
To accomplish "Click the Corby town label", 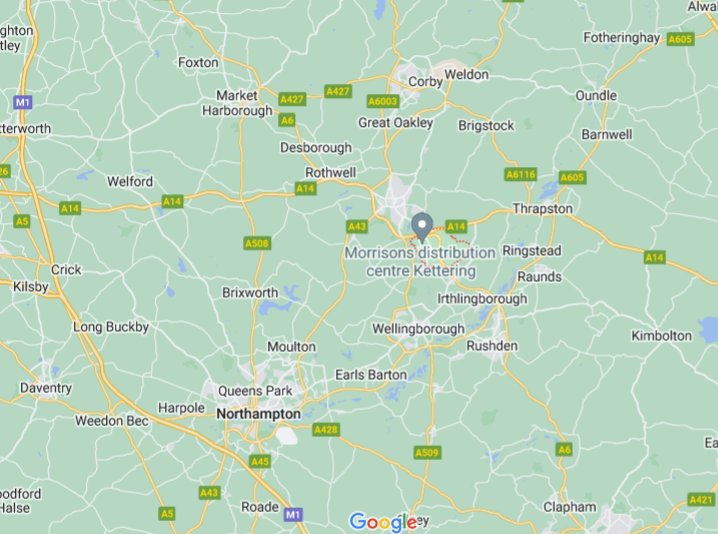I will [425, 82].
